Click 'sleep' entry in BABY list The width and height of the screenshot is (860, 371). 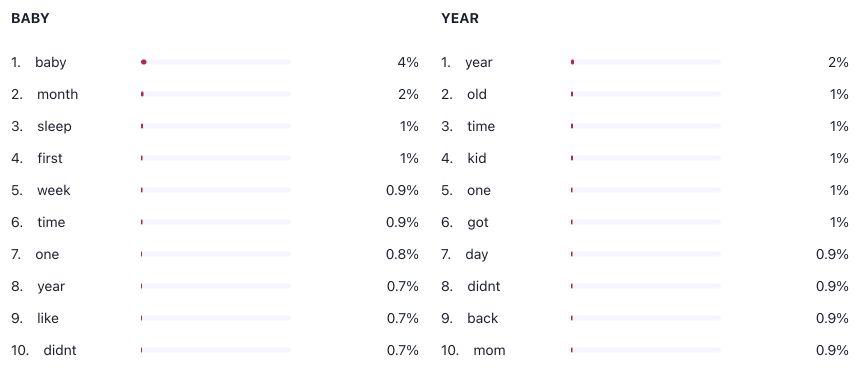point(54,127)
